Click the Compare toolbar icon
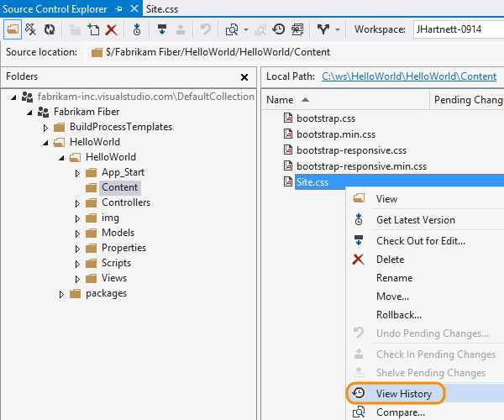The image size is (504, 420). point(232,30)
